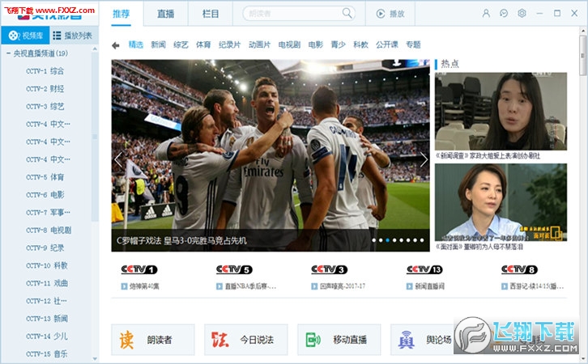Select CCTV-8 电视剧 in channel list

pos(49,230)
